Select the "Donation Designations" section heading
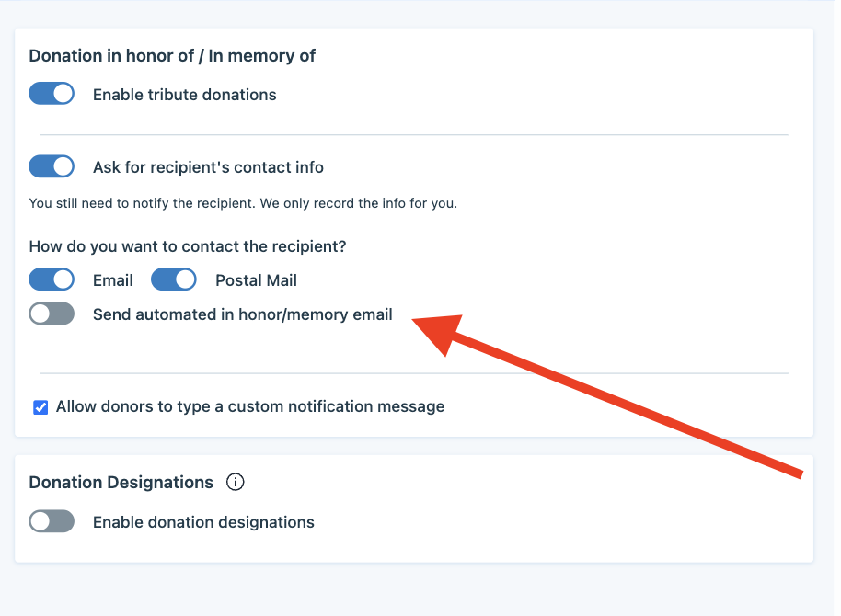841x616 pixels. coord(121,483)
